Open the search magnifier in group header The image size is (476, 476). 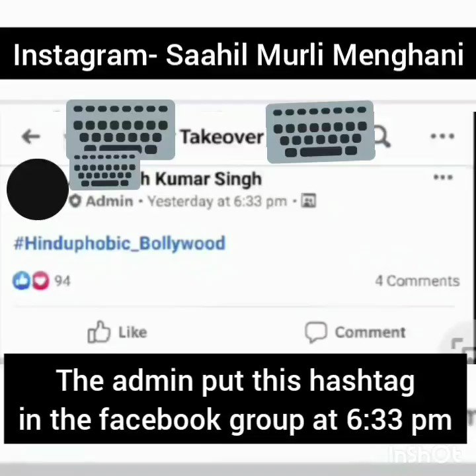coord(383,138)
